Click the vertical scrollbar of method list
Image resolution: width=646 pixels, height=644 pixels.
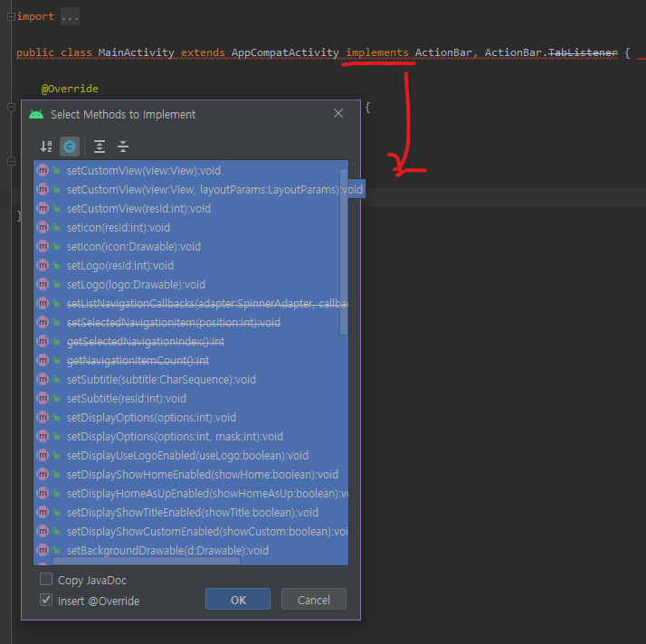click(x=344, y=252)
